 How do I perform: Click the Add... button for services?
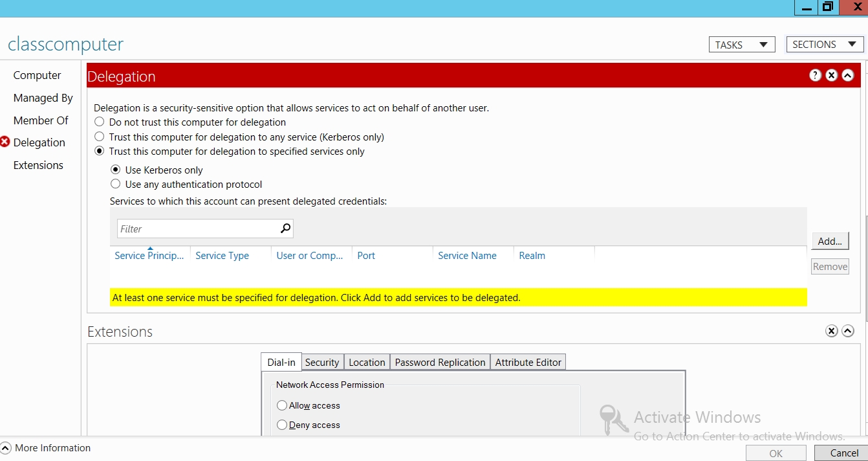click(x=830, y=241)
